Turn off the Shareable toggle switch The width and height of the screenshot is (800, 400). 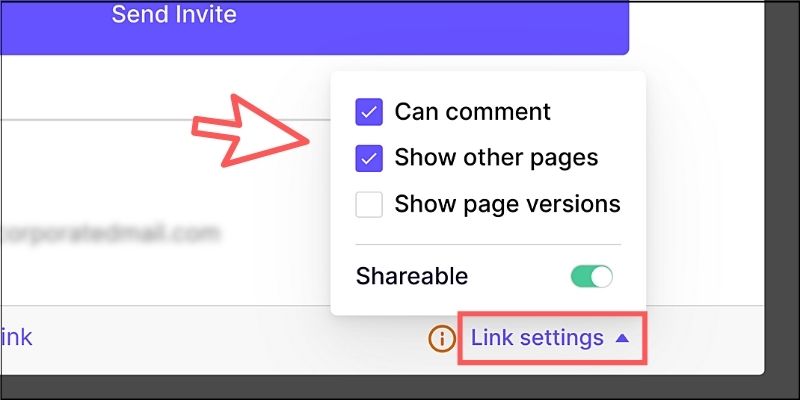click(x=591, y=276)
